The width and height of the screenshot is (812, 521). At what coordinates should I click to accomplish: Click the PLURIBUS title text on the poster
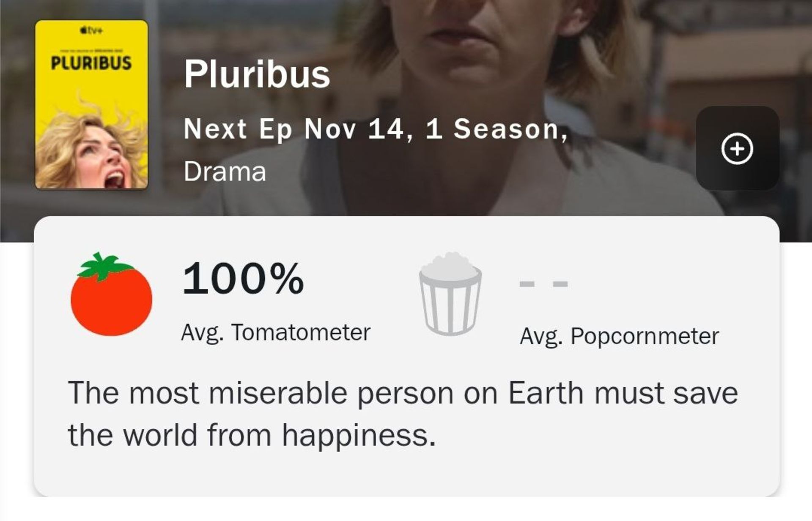91,63
